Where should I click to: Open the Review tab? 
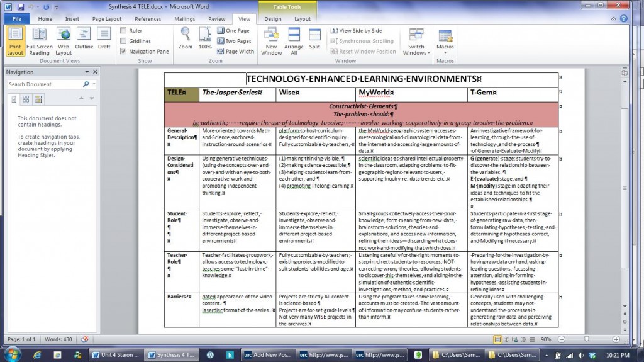(216, 18)
